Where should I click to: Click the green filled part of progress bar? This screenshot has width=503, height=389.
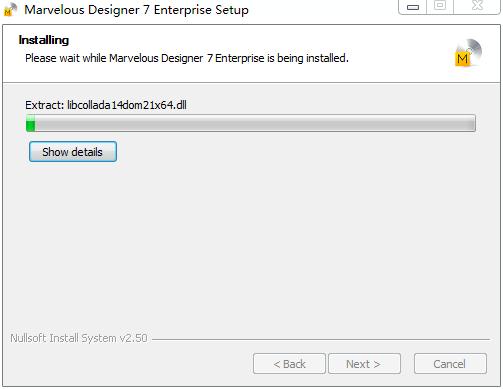pos(31,123)
